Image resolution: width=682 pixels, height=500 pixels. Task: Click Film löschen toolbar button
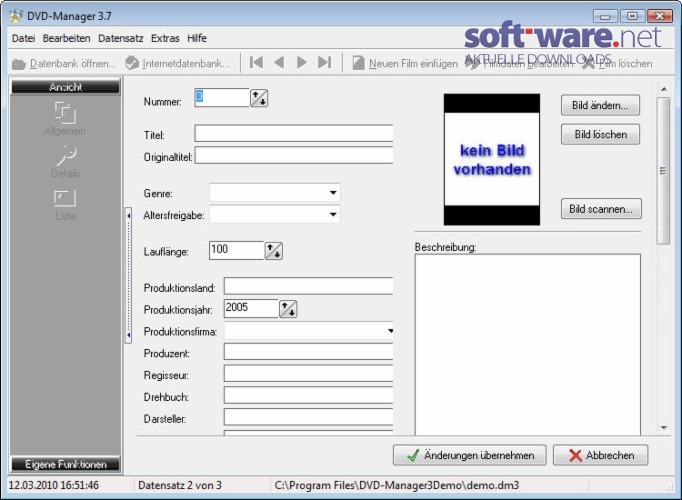[617, 63]
